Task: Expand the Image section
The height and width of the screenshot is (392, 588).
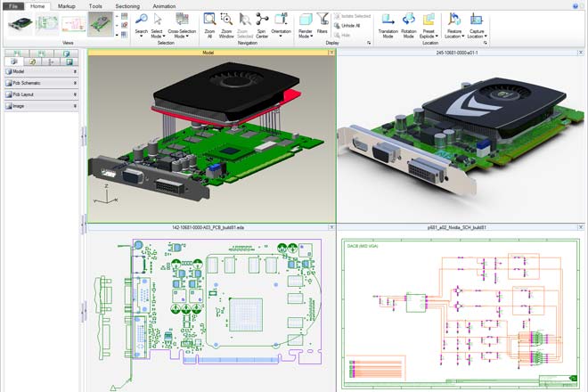Action: [x=41, y=106]
